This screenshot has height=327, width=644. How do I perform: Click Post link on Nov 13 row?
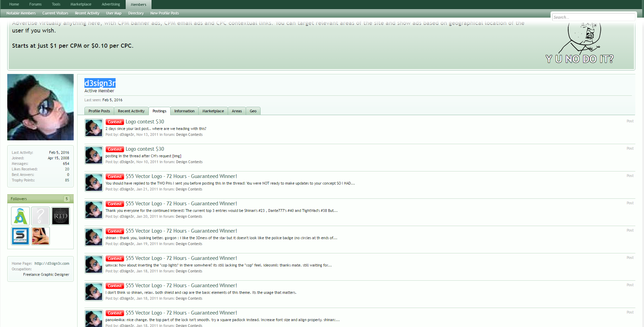(x=630, y=121)
